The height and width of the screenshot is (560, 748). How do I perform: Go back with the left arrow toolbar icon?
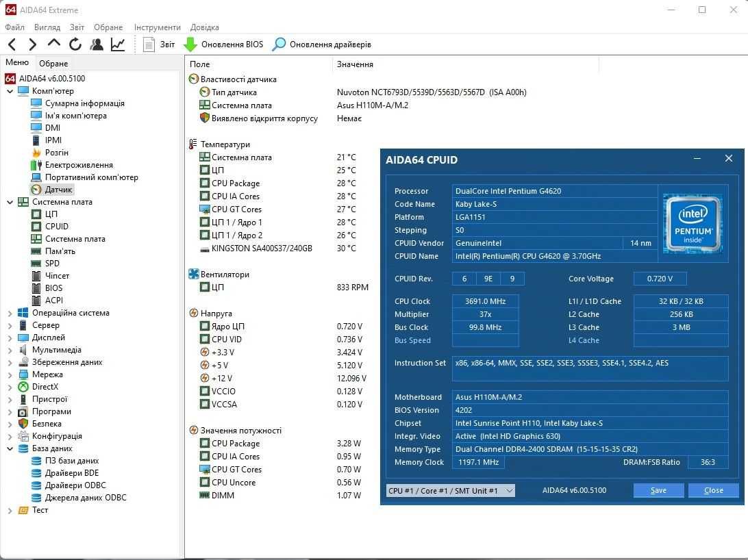pyautogui.click(x=12, y=44)
